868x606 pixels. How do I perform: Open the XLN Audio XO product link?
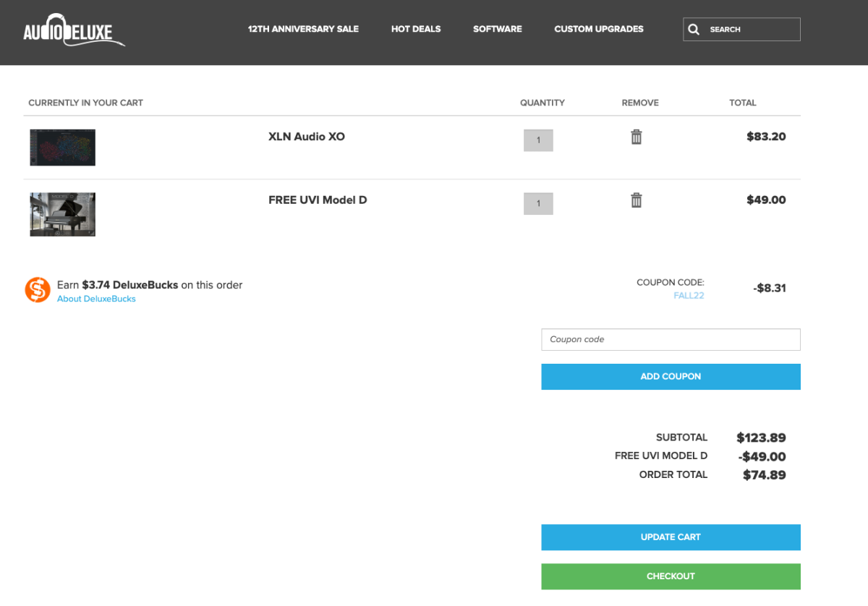pos(307,136)
